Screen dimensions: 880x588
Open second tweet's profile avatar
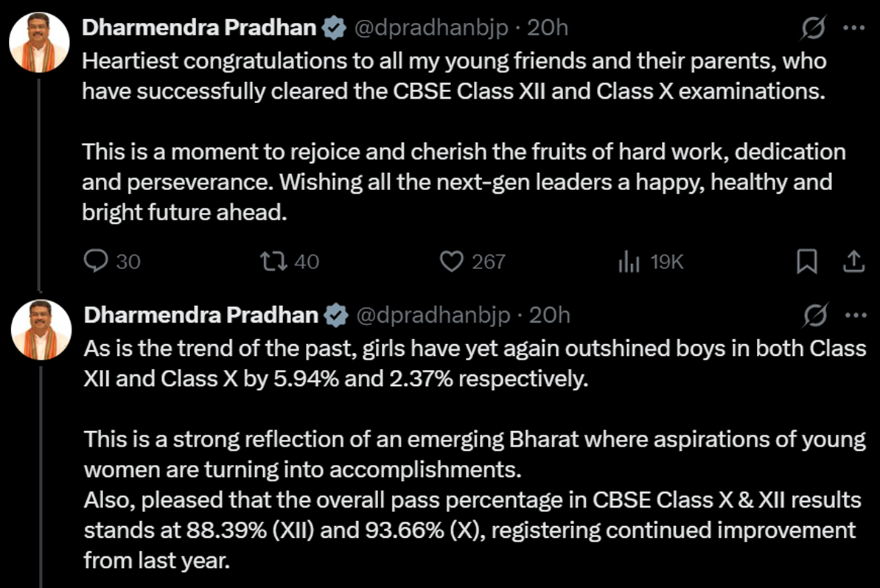tap(41, 329)
